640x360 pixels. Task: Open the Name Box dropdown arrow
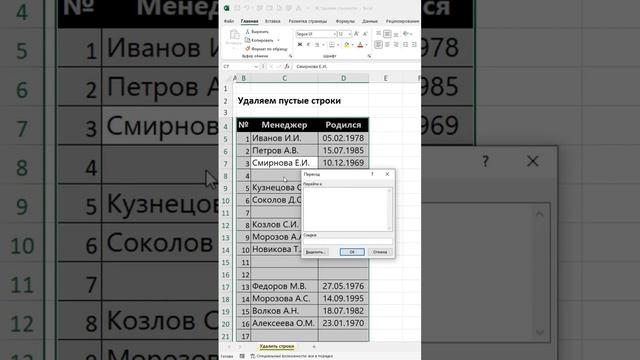coord(256,66)
